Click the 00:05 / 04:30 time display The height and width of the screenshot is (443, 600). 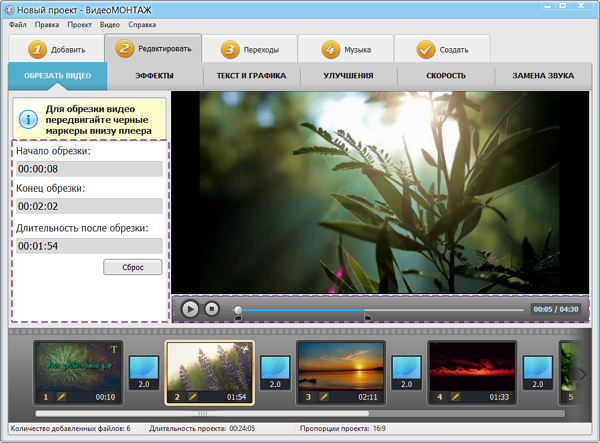[x=556, y=309]
